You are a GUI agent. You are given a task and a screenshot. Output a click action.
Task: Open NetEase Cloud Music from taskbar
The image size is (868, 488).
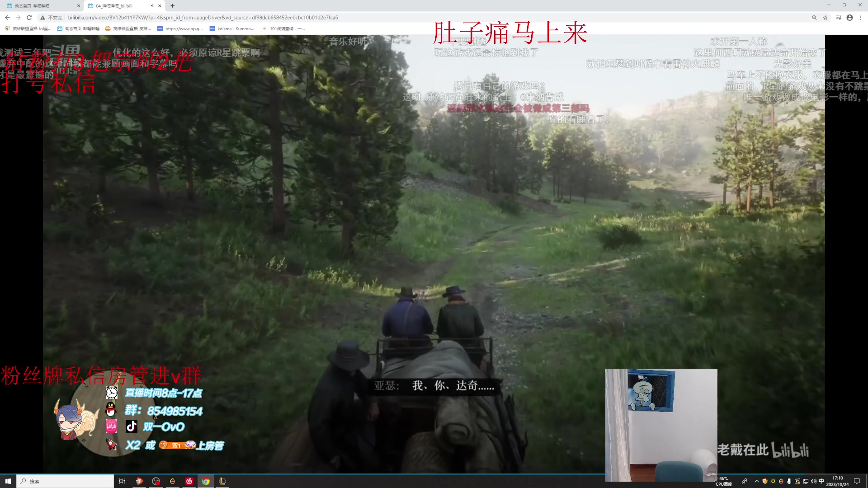189,481
